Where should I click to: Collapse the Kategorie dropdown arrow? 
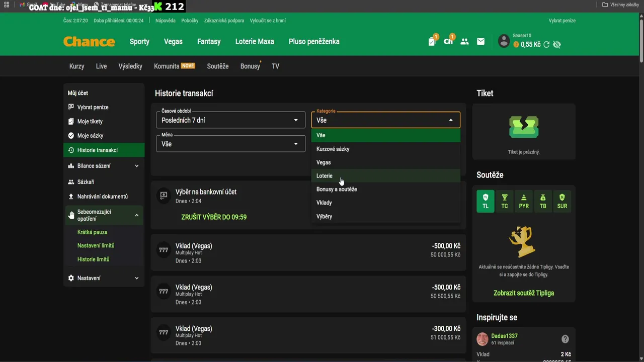tap(450, 120)
